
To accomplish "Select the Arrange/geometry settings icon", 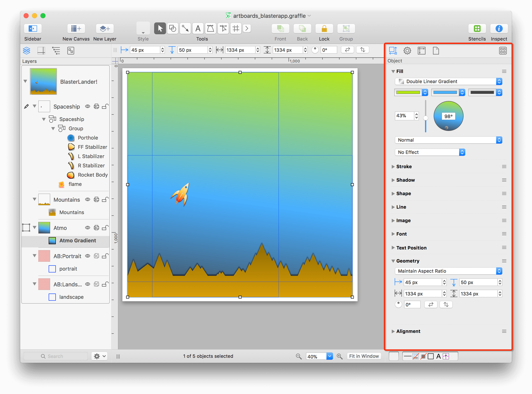I will pos(393,51).
